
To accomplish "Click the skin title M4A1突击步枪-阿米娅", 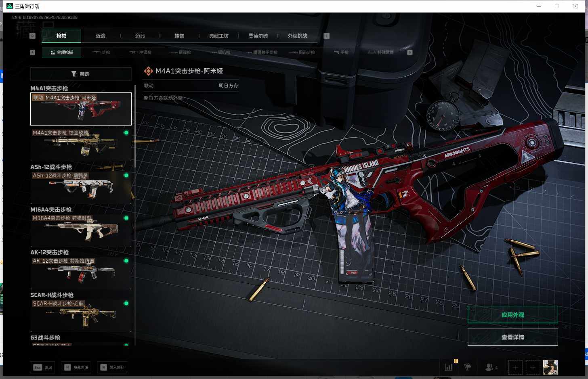I will (x=189, y=71).
